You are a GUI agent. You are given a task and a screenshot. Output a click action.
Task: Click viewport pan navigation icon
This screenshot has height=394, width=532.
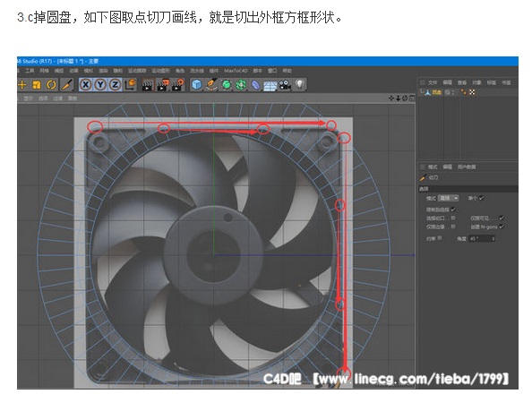(391, 98)
